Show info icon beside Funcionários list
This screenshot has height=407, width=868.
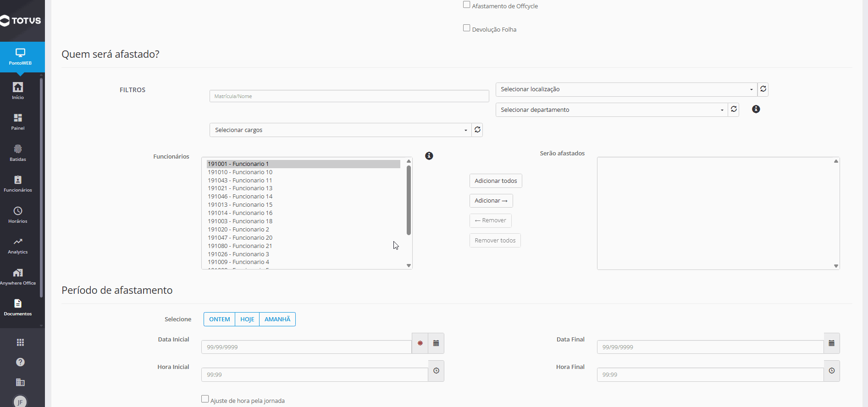coord(429,156)
